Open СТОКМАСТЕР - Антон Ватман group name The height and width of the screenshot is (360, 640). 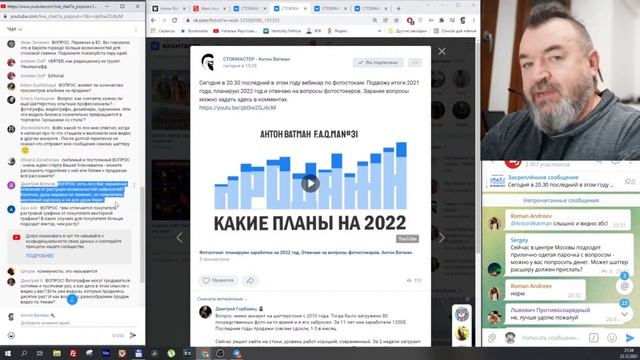[256, 59]
